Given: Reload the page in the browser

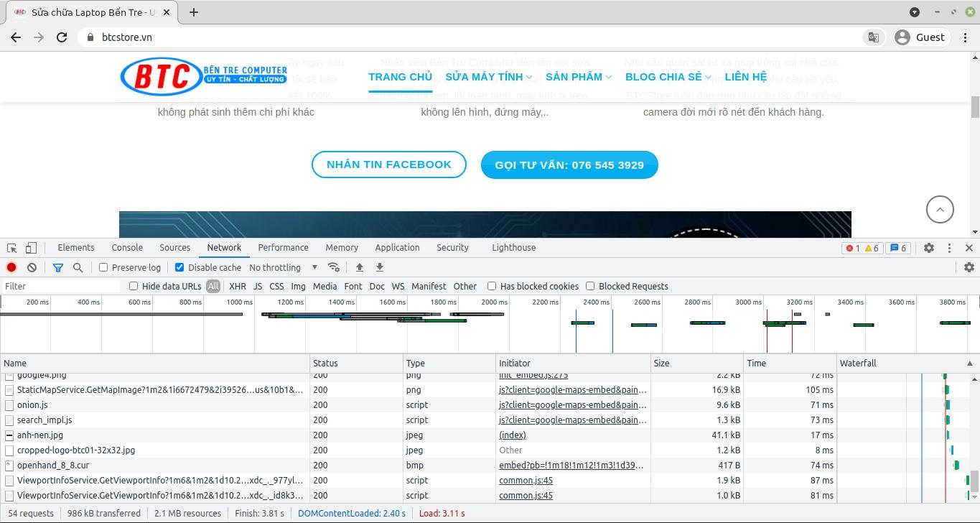Looking at the screenshot, I should (62, 37).
